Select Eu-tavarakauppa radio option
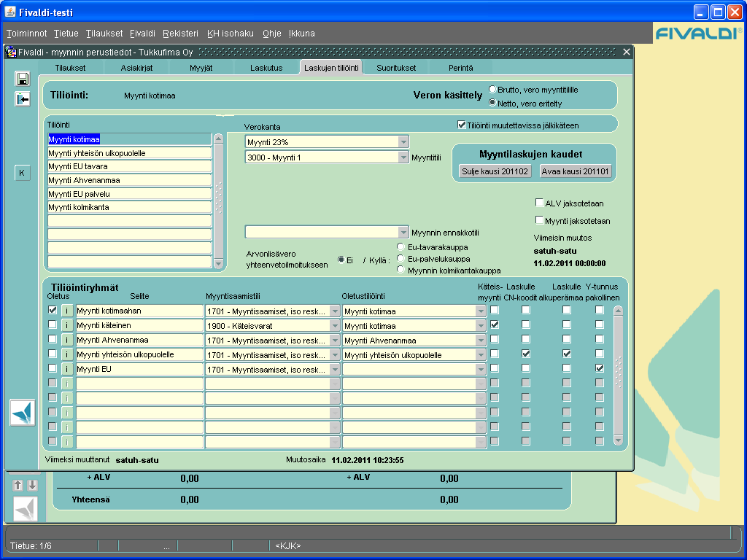 [x=400, y=246]
